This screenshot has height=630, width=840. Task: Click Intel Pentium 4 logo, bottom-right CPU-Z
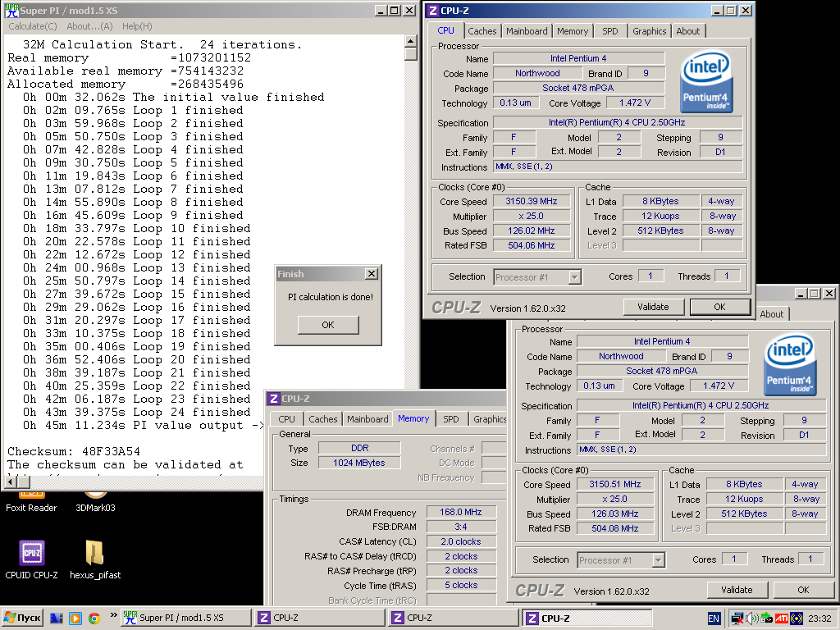coord(790,364)
